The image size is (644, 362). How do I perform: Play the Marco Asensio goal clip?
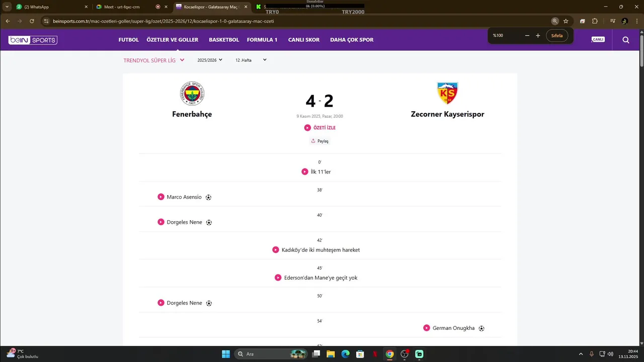tap(161, 197)
